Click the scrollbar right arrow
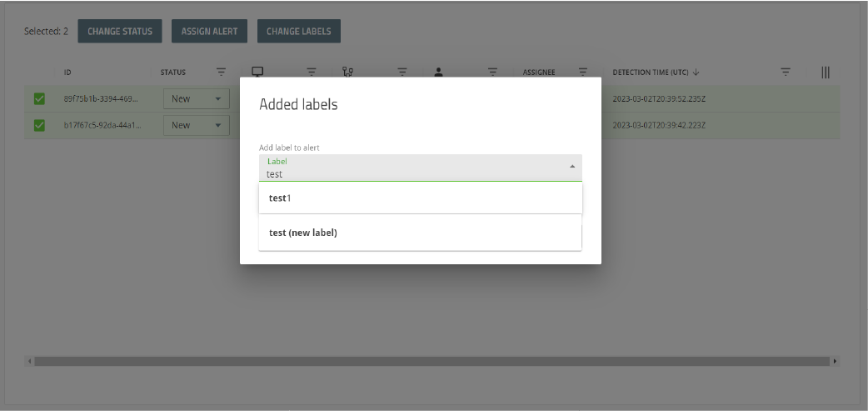Screen dimensions: 868x411 pyautogui.click(x=835, y=361)
